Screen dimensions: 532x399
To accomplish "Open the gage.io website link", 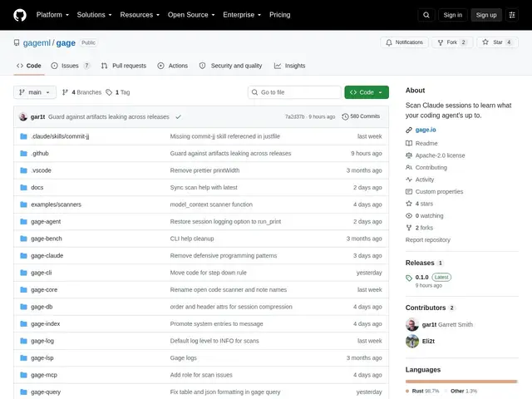I will (x=426, y=130).
